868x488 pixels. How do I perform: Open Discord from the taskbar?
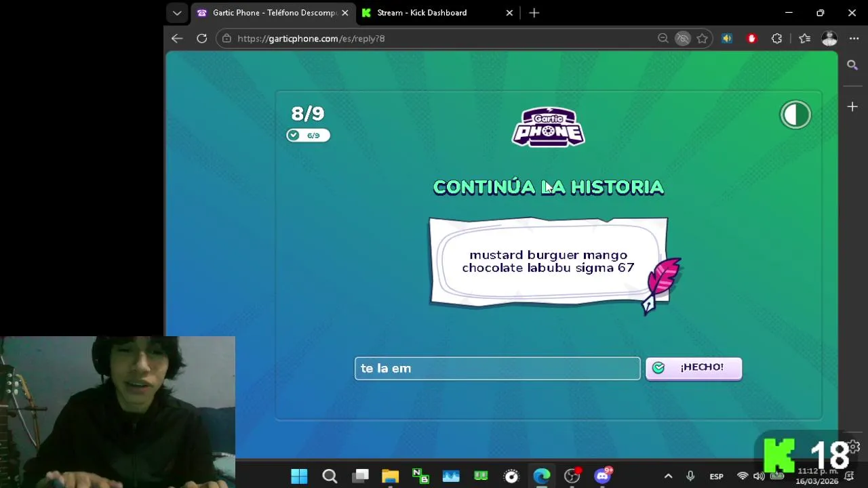click(602, 476)
